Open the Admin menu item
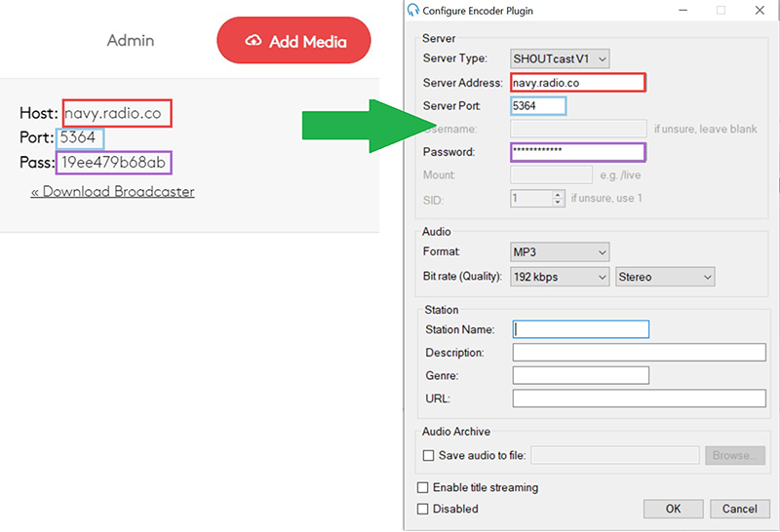The height and width of the screenshot is (532, 780). point(131,41)
